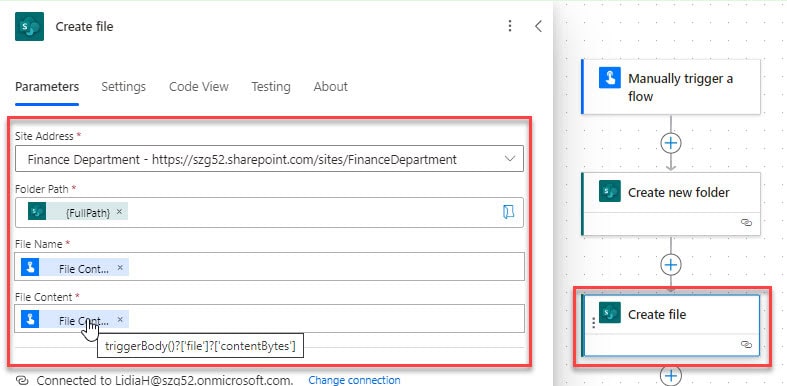Remove the File Content token from File Name

tap(120, 268)
